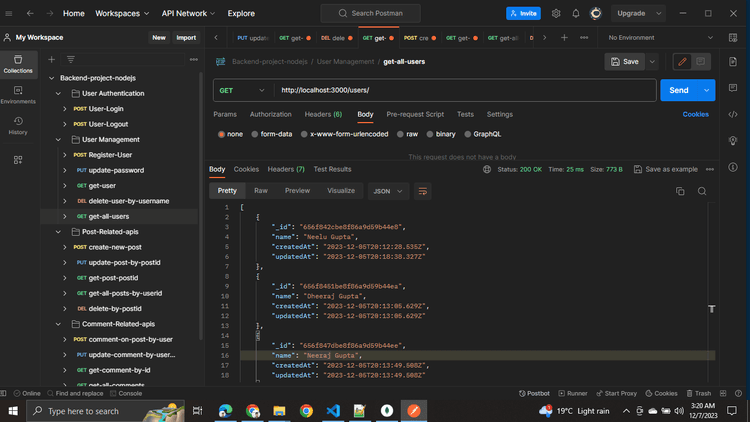The image size is (750, 422).
Task: Open collections panel three-dot options
Action: point(194,60)
